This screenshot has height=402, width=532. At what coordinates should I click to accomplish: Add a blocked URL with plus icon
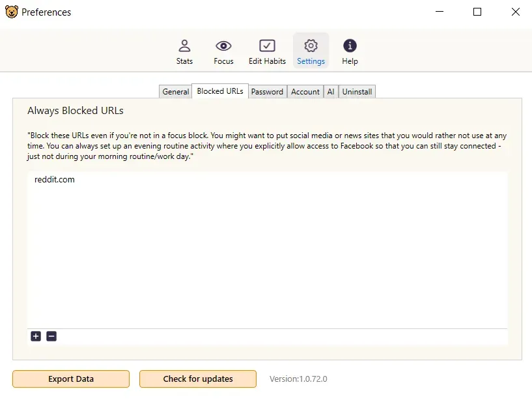coord(36,336)
